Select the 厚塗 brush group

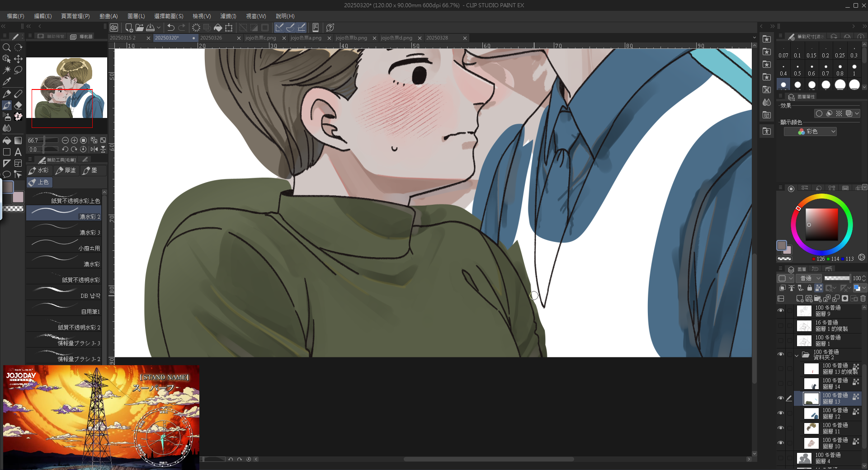[x=66, y=170]
